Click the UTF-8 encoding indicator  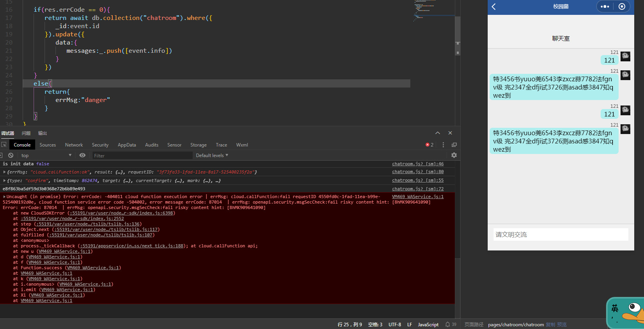click(x=395, y=324)
